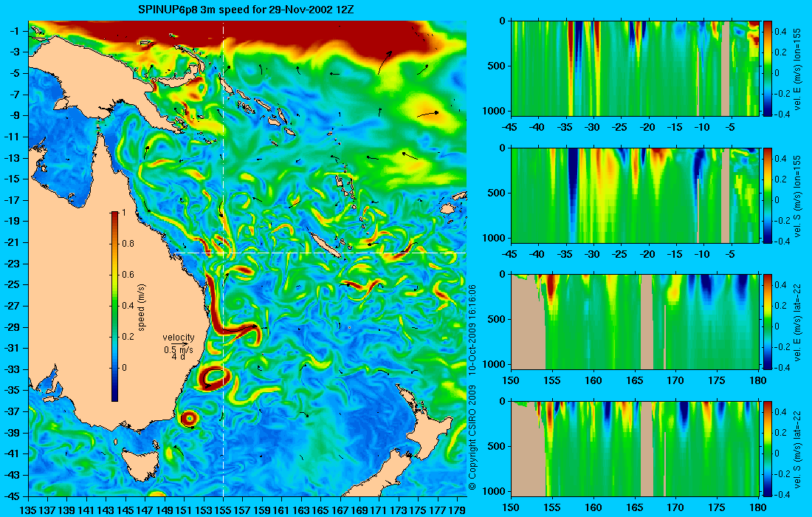Click the "-35" axis tick under the top section plot
Image resolution: width=812 pixels, height=517 pixels.
(565, 127)
